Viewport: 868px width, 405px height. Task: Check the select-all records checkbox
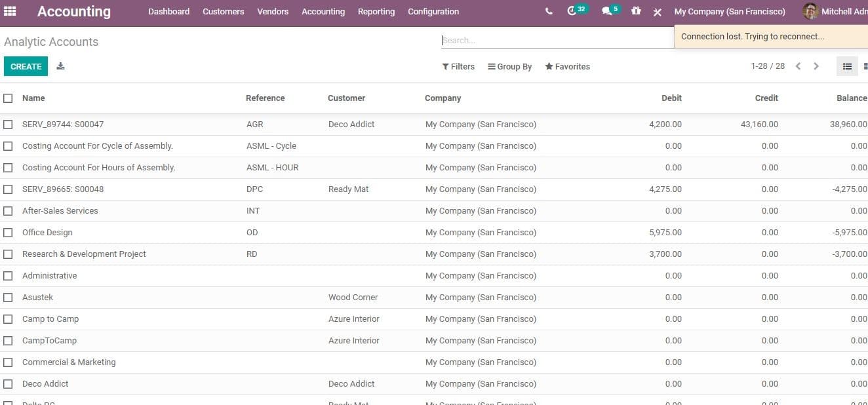point(8,98)
